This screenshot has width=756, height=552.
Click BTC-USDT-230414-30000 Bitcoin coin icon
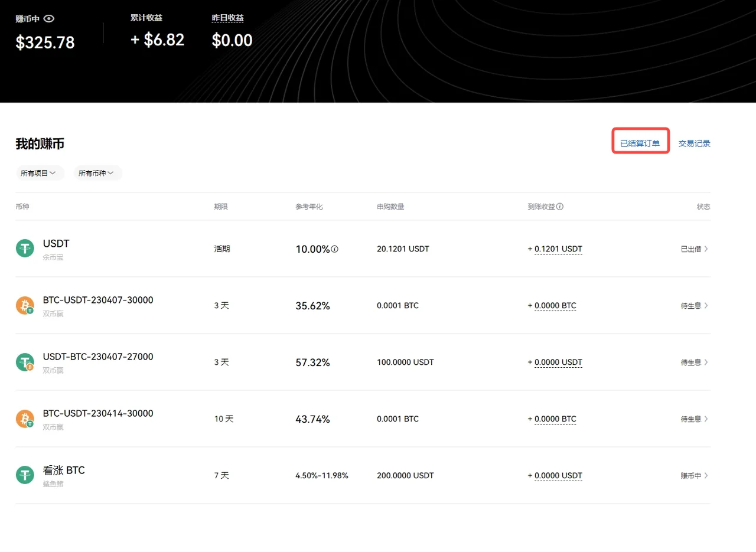click(25, 419)
